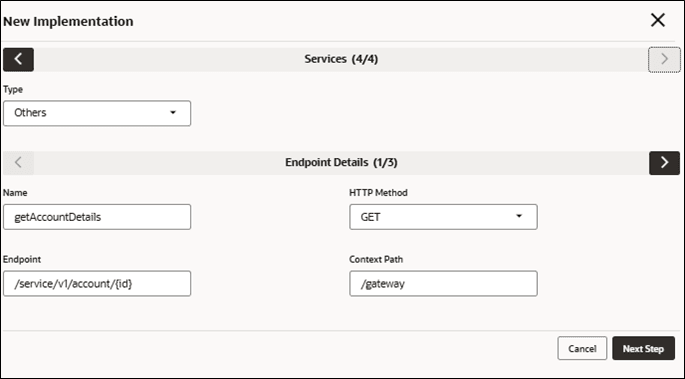Click the disabled next arrow beside Services

664,59
